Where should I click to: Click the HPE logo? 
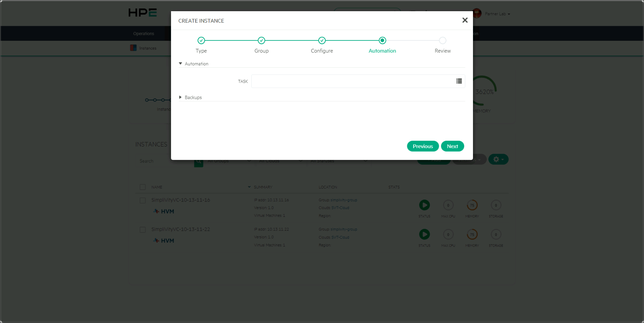(143, 13)
